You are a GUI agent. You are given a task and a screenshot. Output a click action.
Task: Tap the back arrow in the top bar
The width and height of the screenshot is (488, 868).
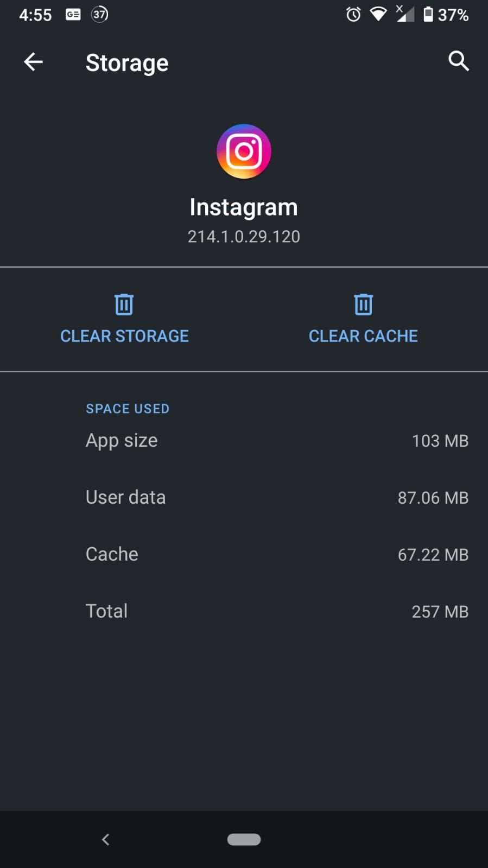point(33,61)
